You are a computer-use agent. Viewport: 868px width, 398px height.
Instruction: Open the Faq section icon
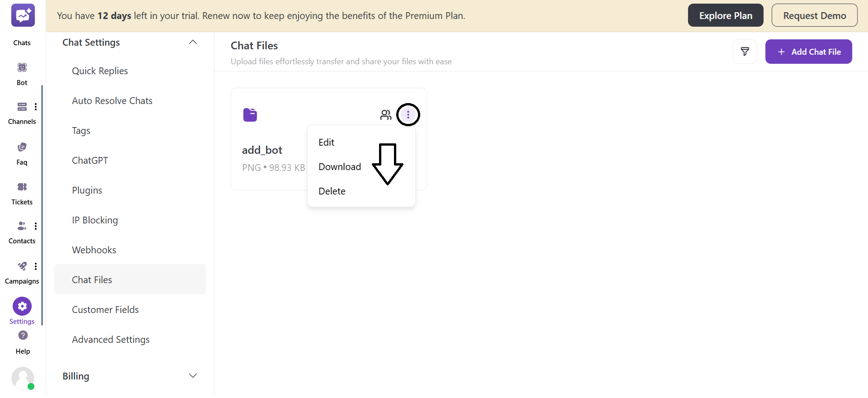[22, 147]
